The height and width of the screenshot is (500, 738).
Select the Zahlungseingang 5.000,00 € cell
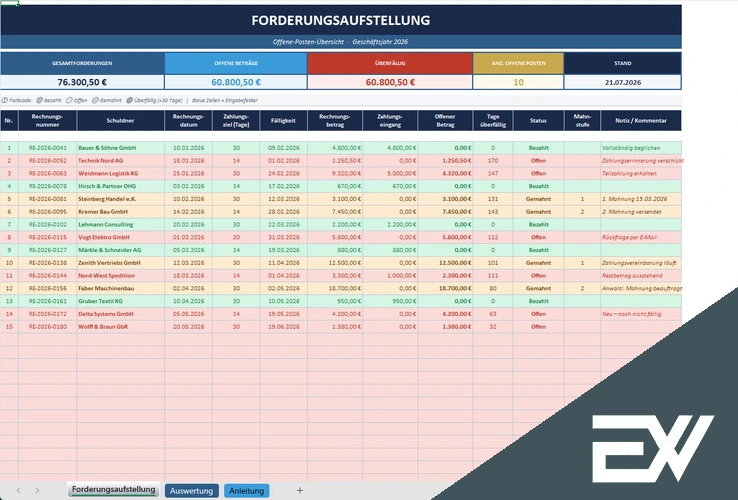[x=390, y=173]
